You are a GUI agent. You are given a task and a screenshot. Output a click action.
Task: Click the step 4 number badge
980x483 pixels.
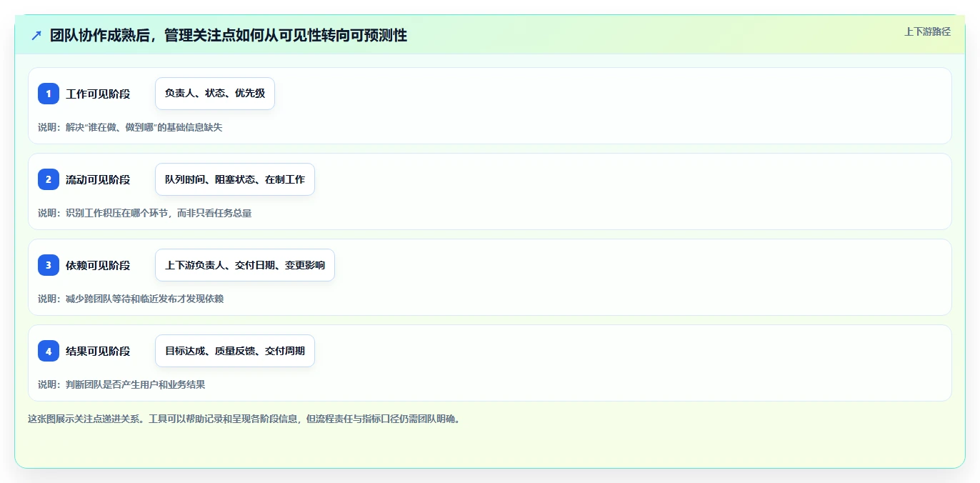(x=49, y=351)
